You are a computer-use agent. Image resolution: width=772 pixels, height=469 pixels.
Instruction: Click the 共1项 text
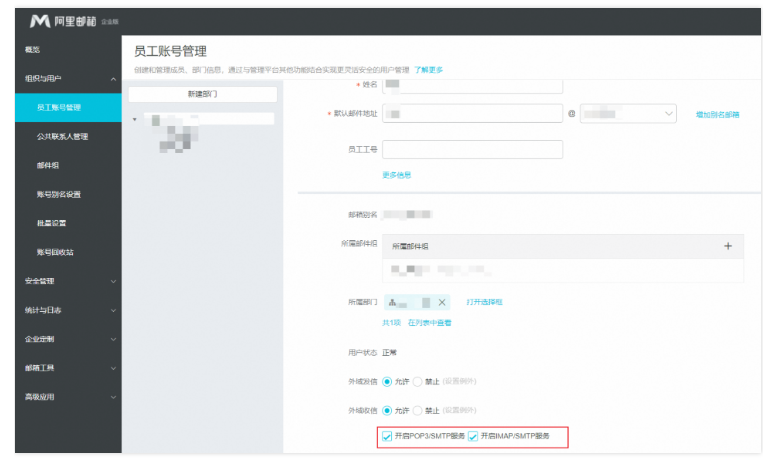point(391,323)
